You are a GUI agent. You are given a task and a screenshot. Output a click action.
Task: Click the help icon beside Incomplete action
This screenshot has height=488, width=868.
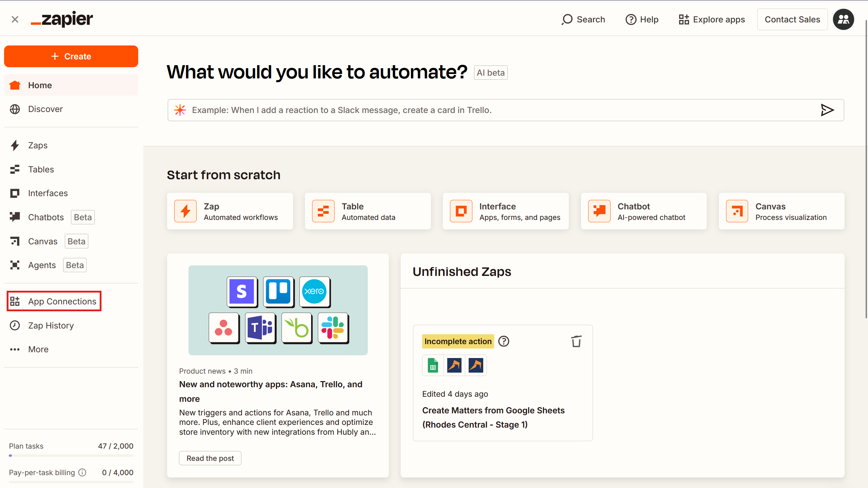coord(504,341)
